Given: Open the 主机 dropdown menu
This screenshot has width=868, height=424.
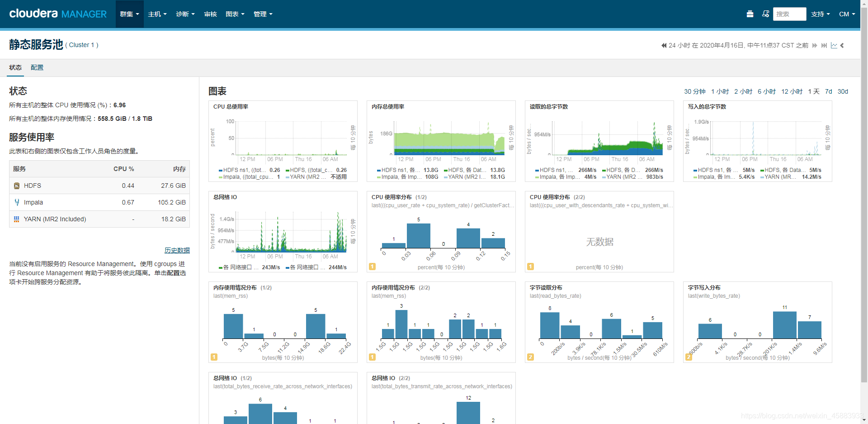Looking at the screenshot, I should pyautogui.click(x=157, y=14).
